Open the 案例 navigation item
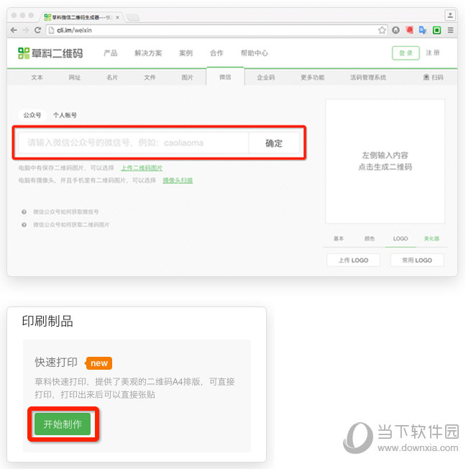The image size is (476, 469). [186, 53]
